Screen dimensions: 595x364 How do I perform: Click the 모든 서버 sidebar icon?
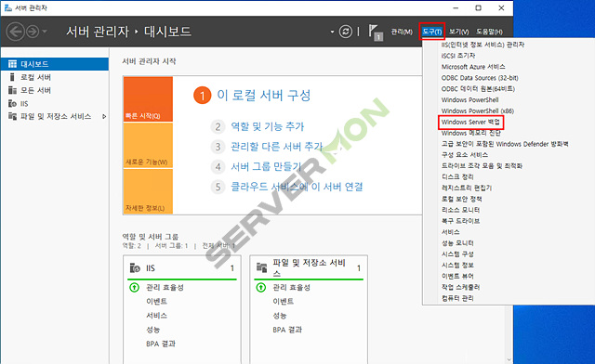[x=12, y=90]
